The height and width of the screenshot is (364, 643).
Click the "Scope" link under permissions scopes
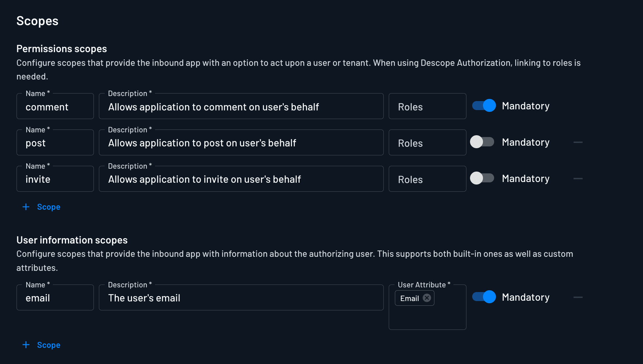[x=49, y=207]
